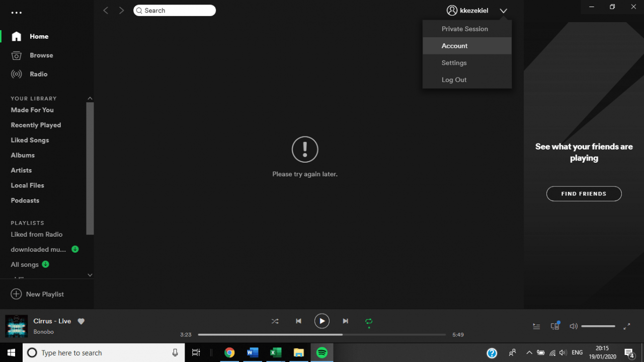The height and width of the screenshot is (362, 644).
Task: Show hidden system tray icons
Action: [x=529, y=352]
